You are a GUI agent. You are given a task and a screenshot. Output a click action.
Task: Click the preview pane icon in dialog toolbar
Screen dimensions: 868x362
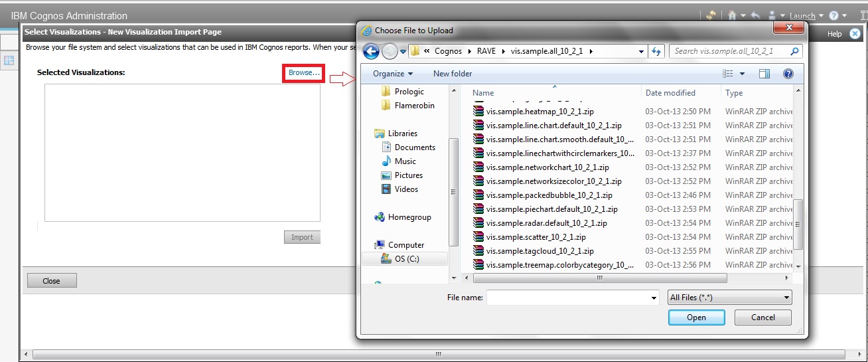point(764,74)
